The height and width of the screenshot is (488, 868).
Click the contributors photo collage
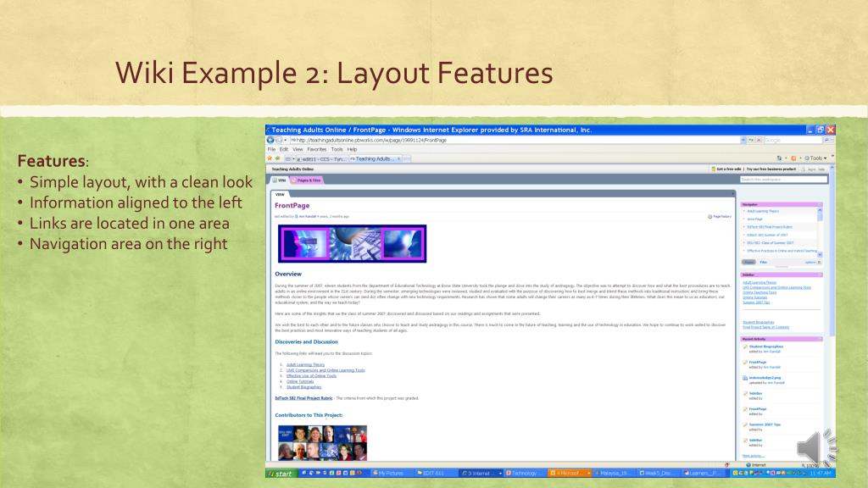pos(322,442)
